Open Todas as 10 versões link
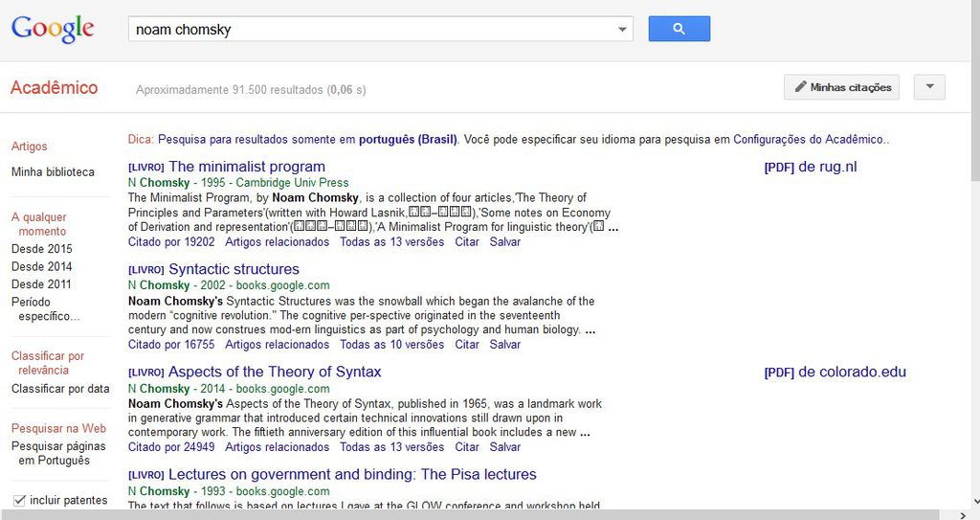Screen dimensions: 980x520 [x=391, y=344]
